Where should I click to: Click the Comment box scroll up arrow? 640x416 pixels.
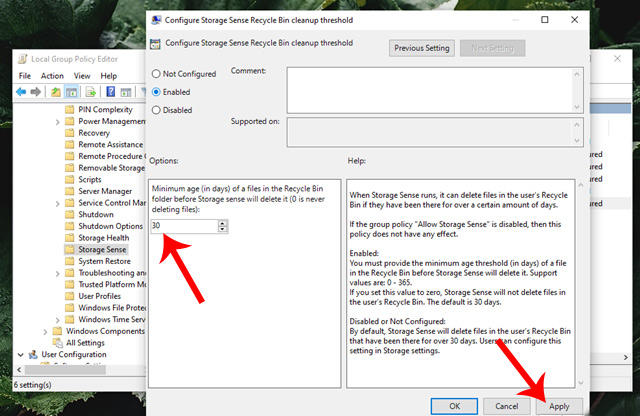[577, 74]
